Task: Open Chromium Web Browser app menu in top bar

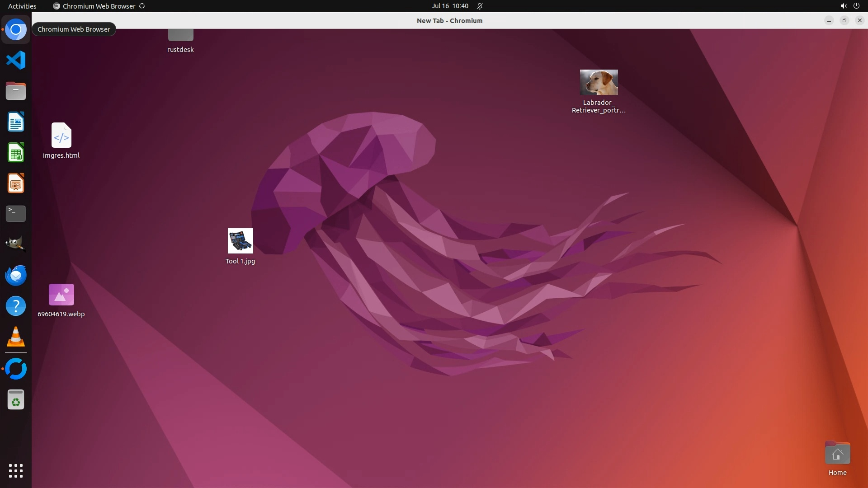Action: pos(99,6)
